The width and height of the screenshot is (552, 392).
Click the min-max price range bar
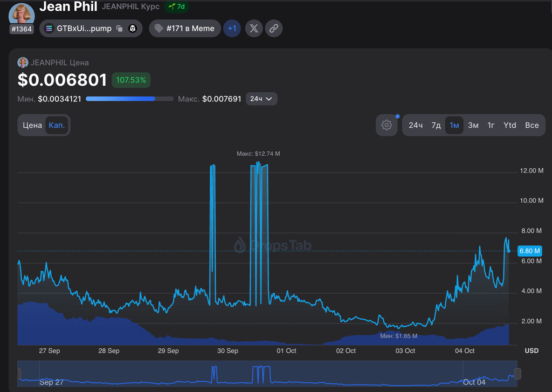point(129,99)
